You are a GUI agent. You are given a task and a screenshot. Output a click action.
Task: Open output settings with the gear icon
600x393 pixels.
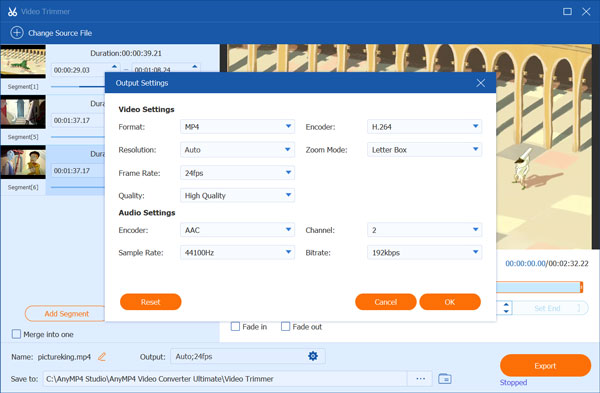point(313,356)
